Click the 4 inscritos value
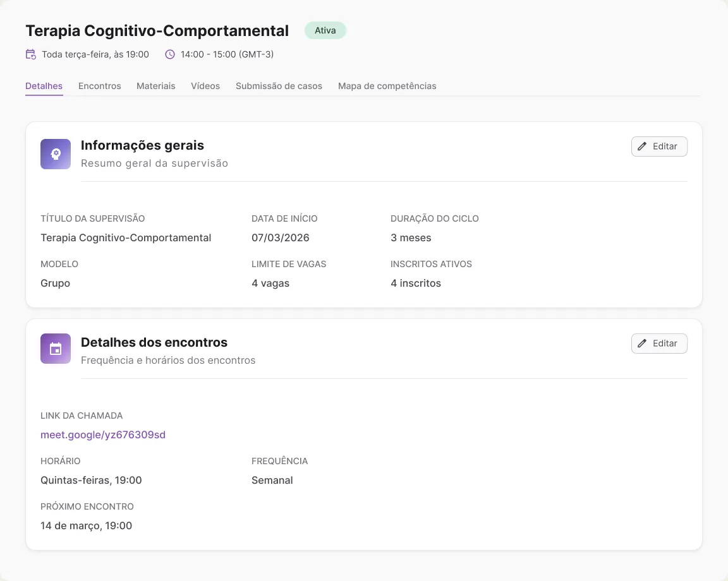This screenshot has width=728, height=581. tap(416, 283)
